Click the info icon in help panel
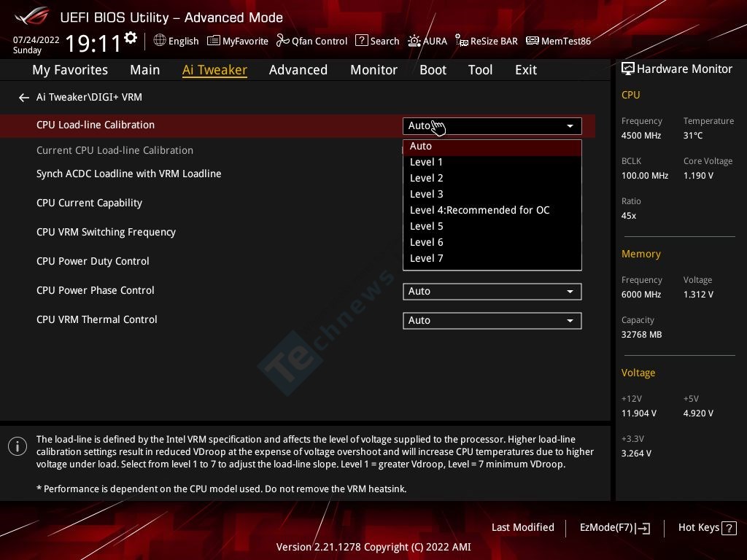Viewport: 747px width, 560px height. [18, 446]
